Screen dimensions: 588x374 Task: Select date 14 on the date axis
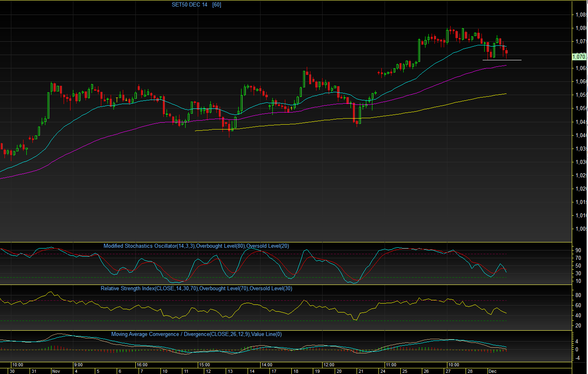point(252,371)
